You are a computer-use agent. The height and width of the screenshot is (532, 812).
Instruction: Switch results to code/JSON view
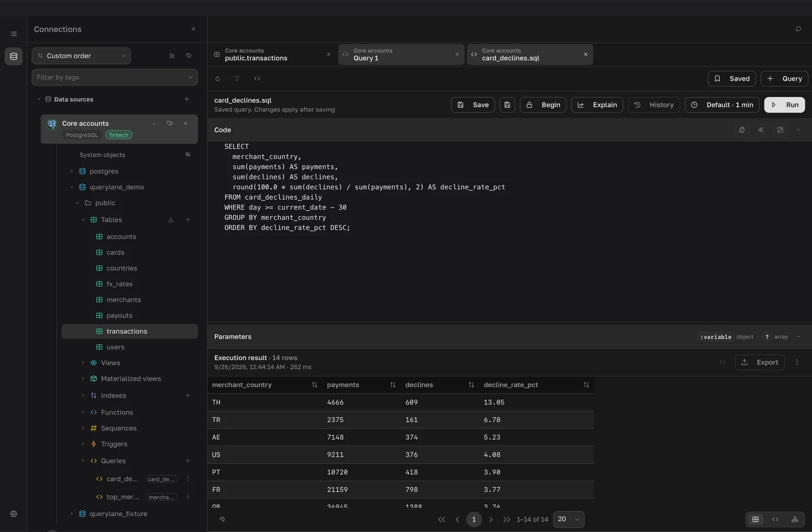(x=775, y=519)
